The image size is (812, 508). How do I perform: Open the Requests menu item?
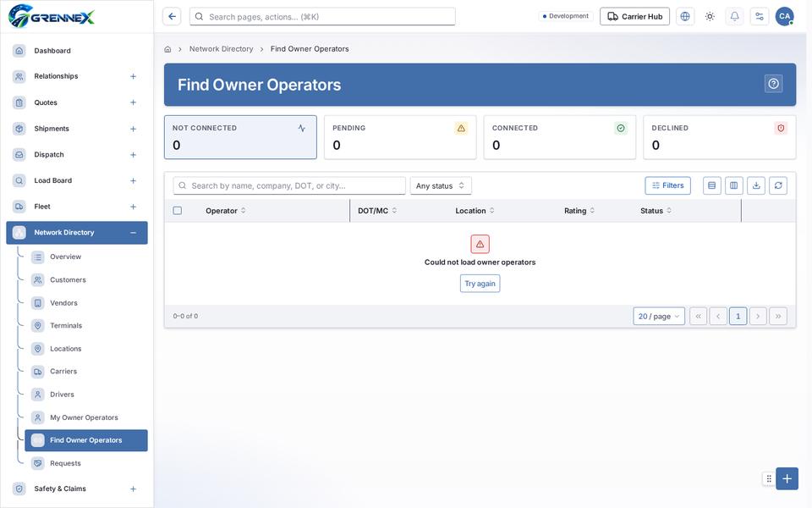pyautogui.click(x=86, y=463)
